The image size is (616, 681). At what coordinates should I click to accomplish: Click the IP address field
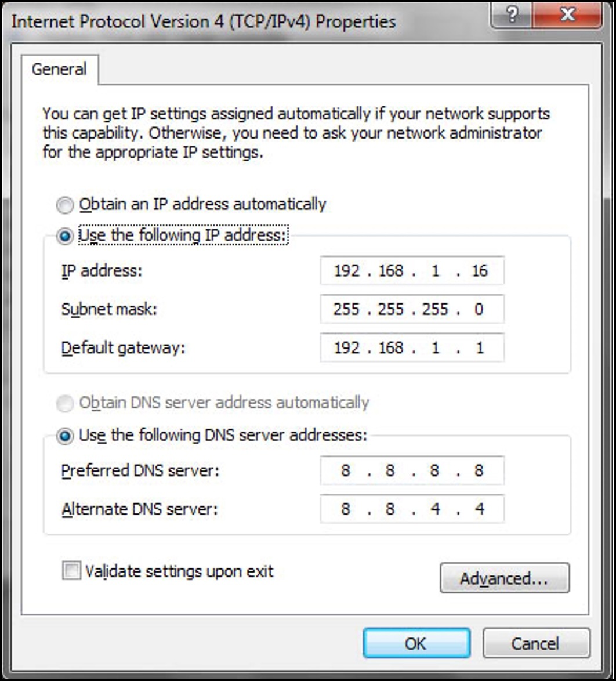pyautogui.click(x=412, y=270)
